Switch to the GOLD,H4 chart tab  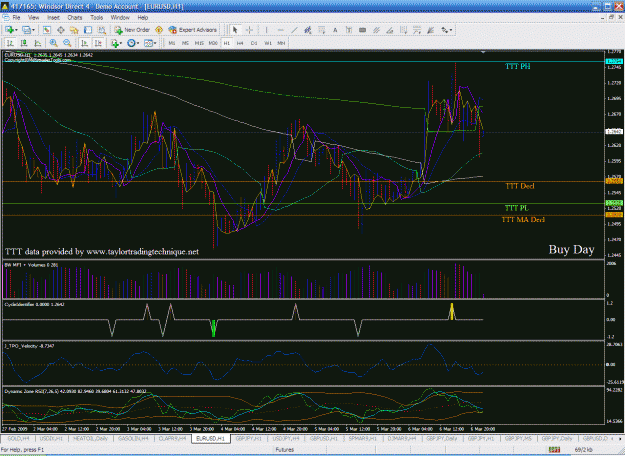tap(18, 438)
